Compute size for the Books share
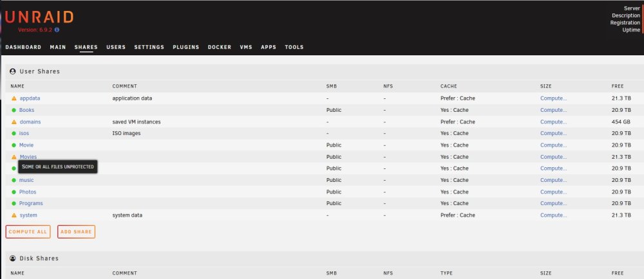This screenshot has height=279, width=644. click(x=553, y=110)
